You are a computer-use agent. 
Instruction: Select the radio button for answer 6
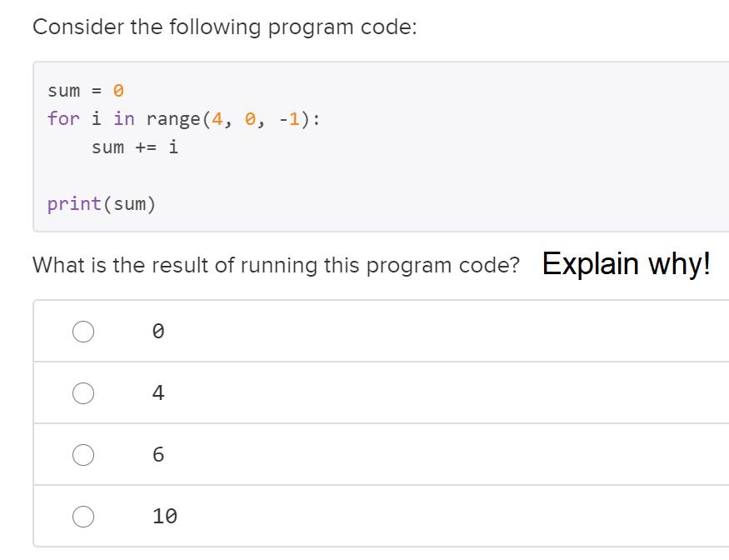[x=83, y=454]
